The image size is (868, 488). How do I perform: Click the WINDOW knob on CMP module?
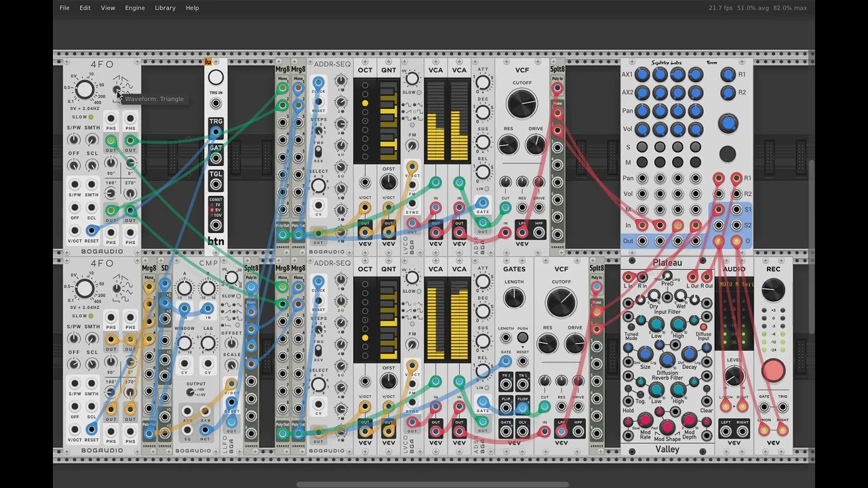pos(184,343)
